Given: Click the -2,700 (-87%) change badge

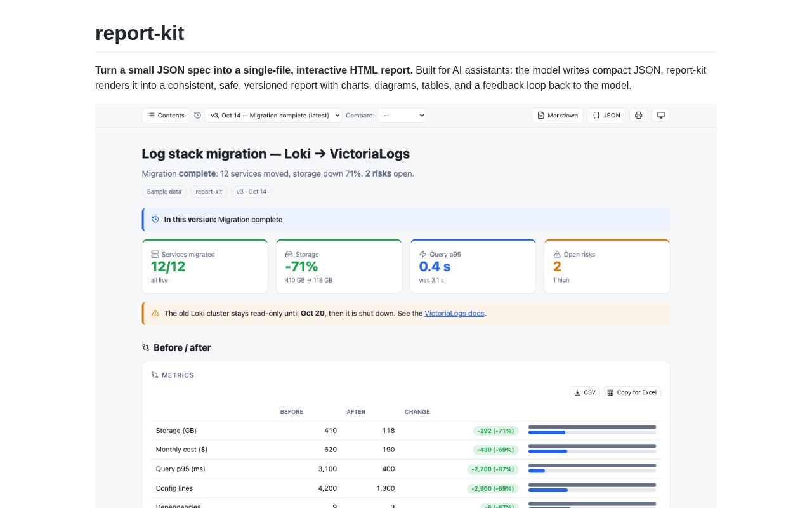Looking at the screenshot, I should pos(493,469).
